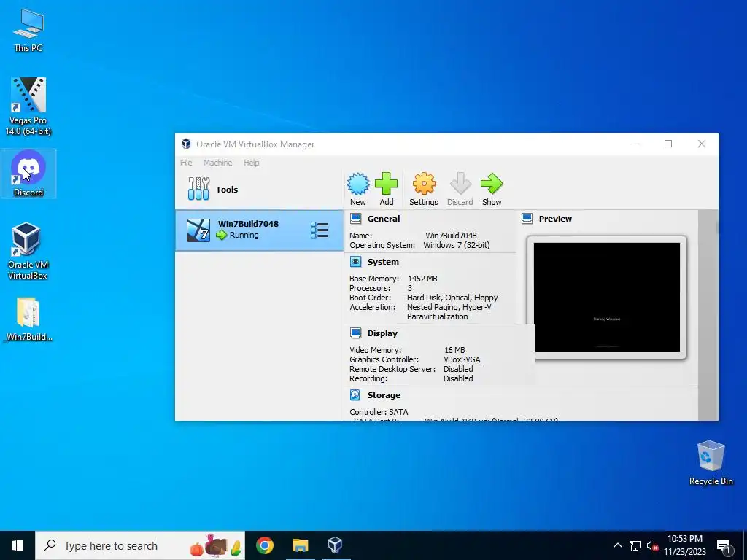This screenshot has width=747, height=560.
Task: Select the Discord desktop shortcut
Action: (x=28, y=174)
